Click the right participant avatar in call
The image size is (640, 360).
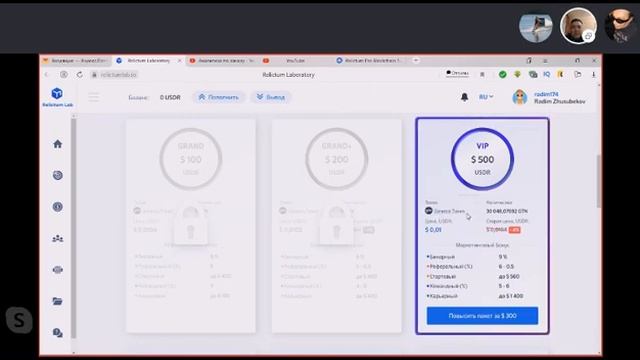coord(621,26)
